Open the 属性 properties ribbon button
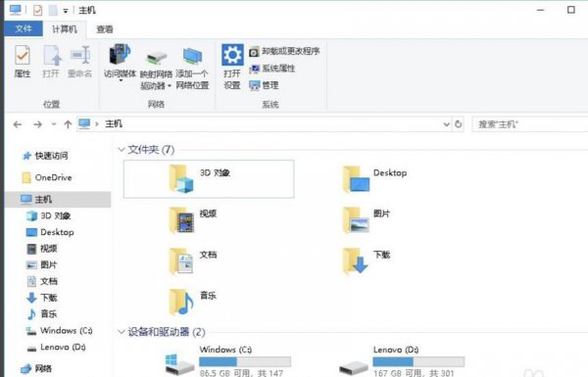The image size is (588, 377). click(x=23, y=61)
